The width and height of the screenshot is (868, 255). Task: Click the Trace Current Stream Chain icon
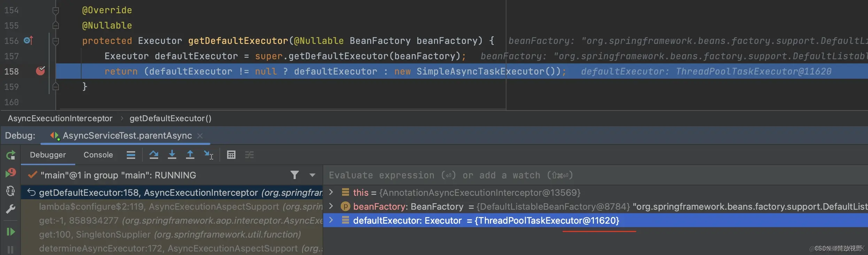249,155
